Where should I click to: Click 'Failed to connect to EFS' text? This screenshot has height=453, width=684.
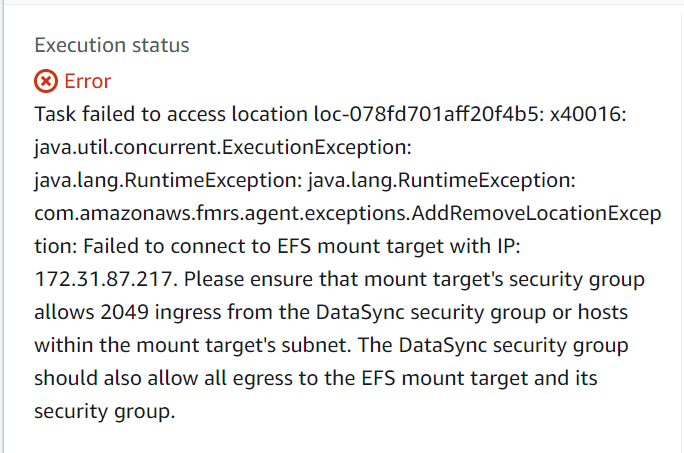[x=197, y=246]
